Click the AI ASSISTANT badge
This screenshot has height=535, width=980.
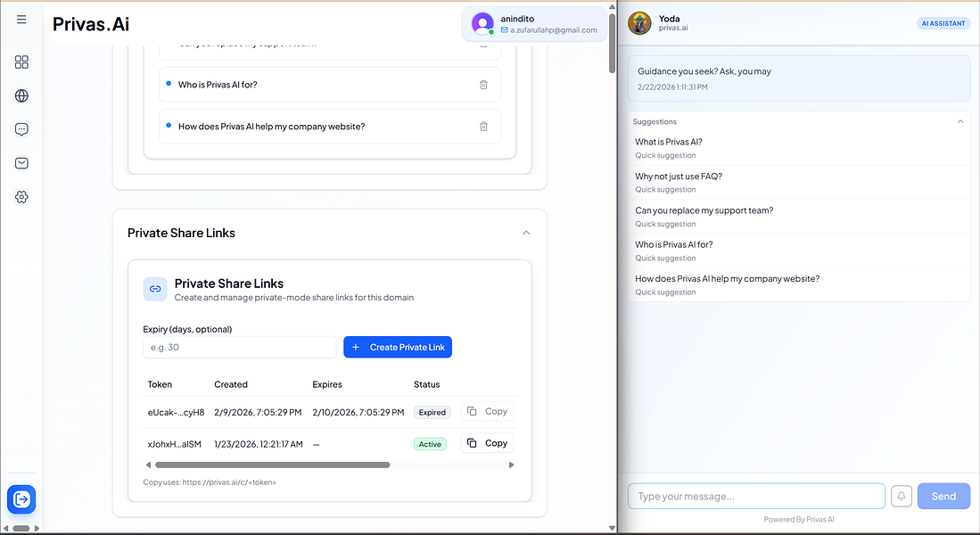(943, 23)
